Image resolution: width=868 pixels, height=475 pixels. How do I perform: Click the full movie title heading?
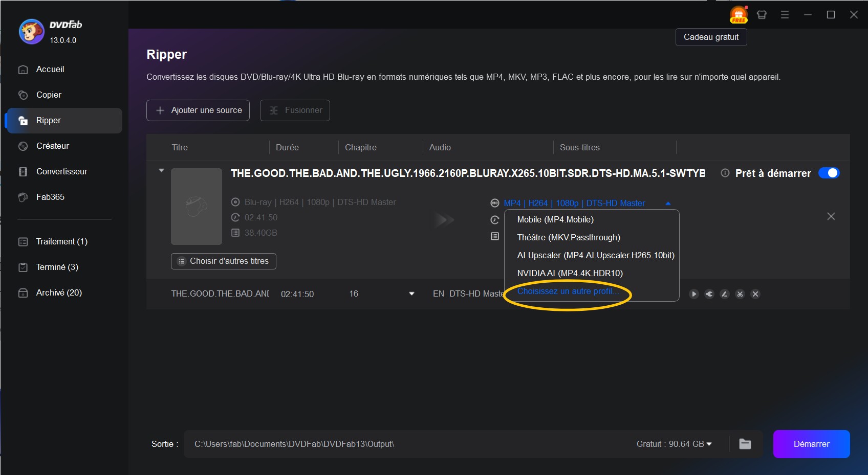[468, 173]
